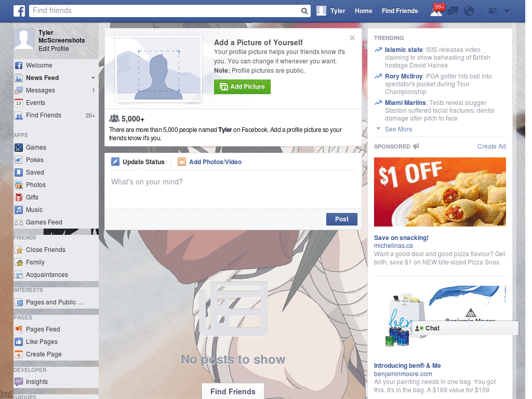Screen dimensions: 532x399
Task: Click the Like Pages thumbs-up icon
Action: tap(19, 342)
